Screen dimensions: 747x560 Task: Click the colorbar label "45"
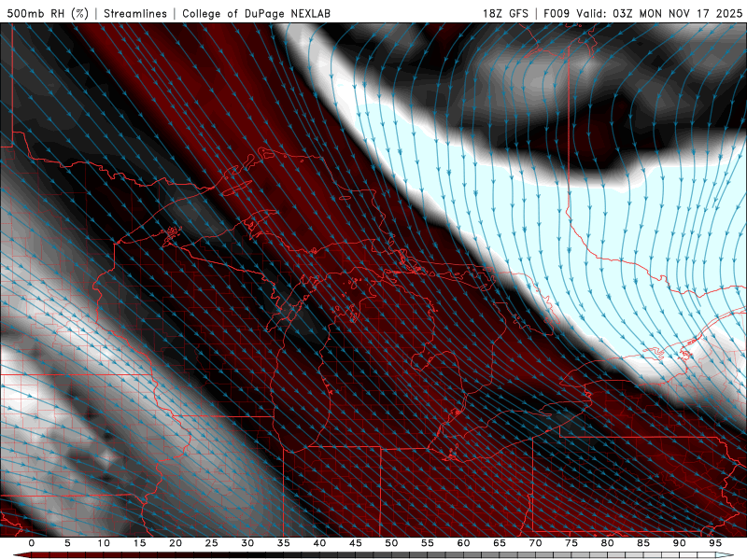coord(356,543)
